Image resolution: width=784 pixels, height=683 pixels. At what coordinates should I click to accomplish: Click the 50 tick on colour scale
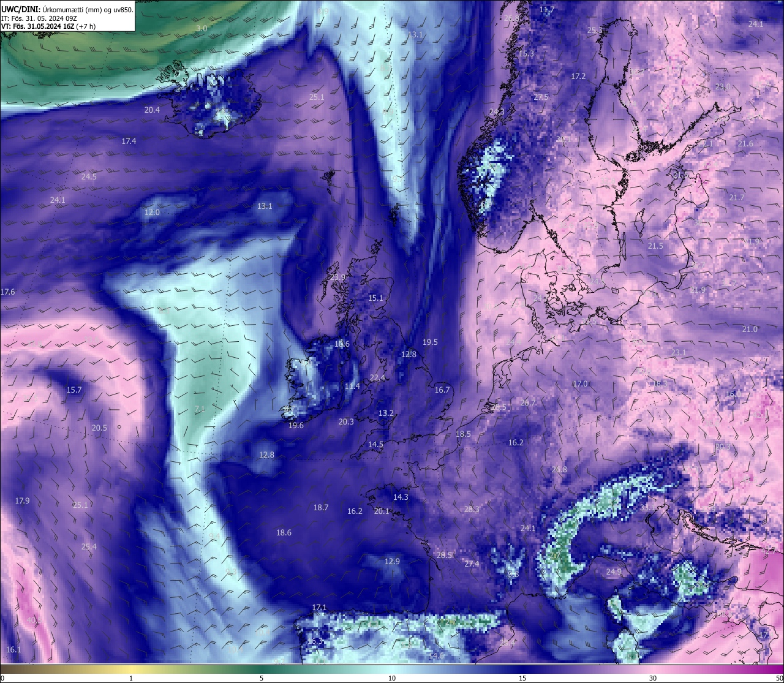[779, 678]
